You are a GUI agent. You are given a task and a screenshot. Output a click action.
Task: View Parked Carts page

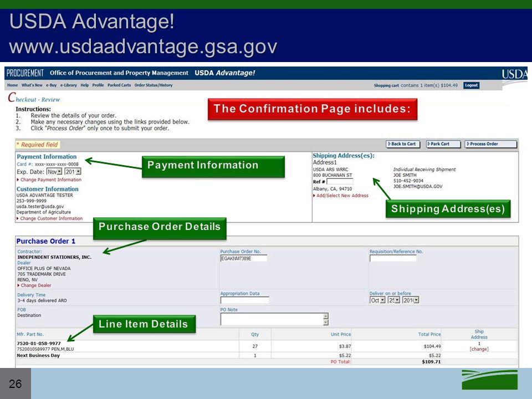tap(119, 85)
